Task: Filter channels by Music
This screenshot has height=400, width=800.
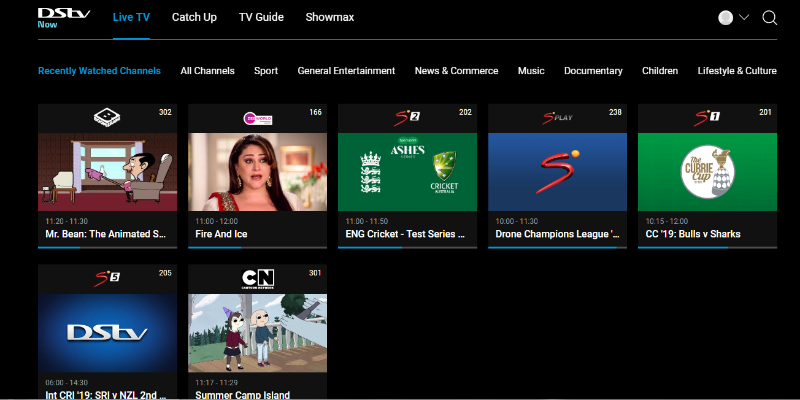Action: click(x=531, y=71)
